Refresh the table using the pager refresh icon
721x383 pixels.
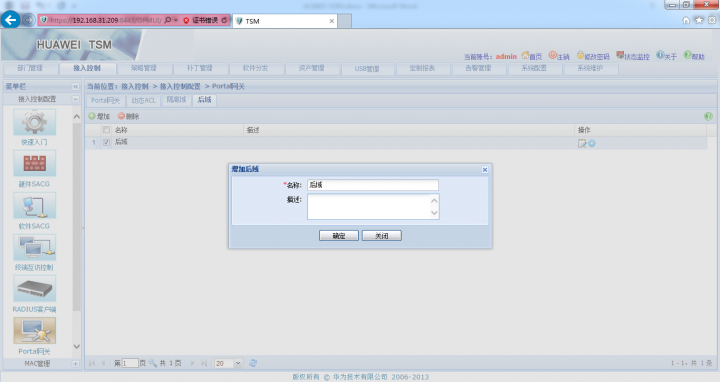[x=253, y=363]
